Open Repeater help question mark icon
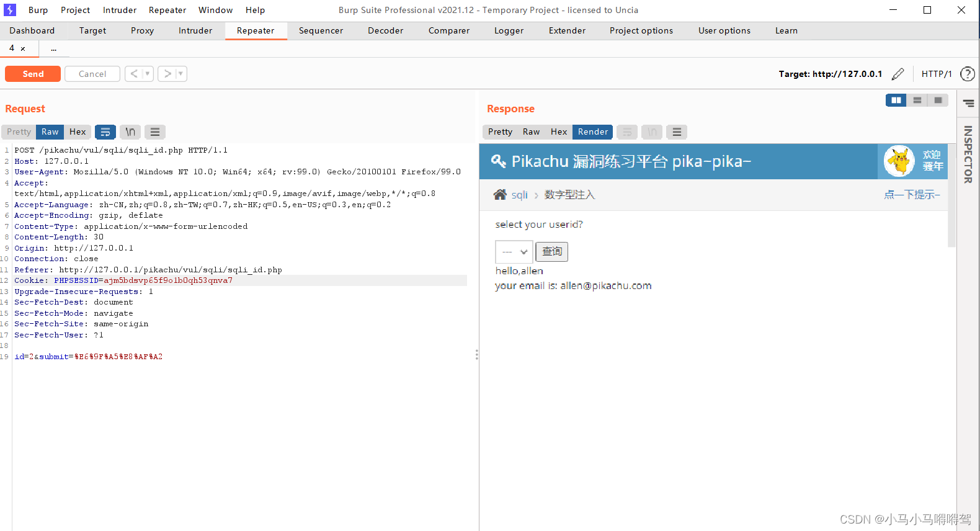This screenshot has height=531, width=980. click(x=967, y=74)
